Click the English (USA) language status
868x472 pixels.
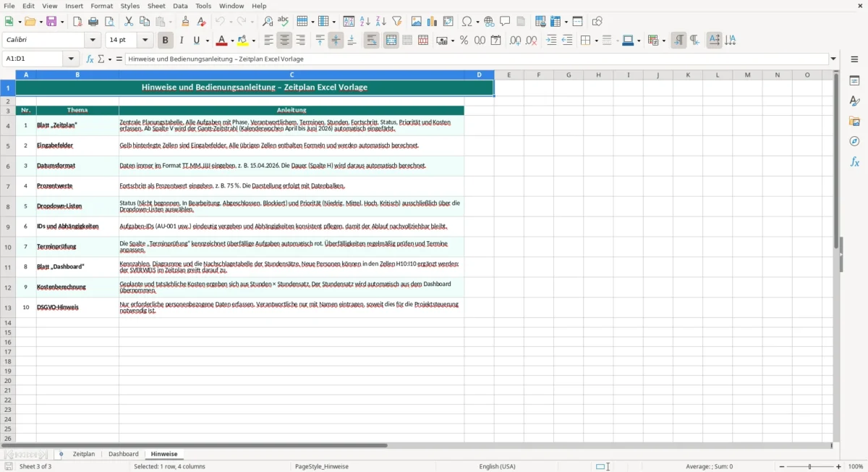point(498,467)
